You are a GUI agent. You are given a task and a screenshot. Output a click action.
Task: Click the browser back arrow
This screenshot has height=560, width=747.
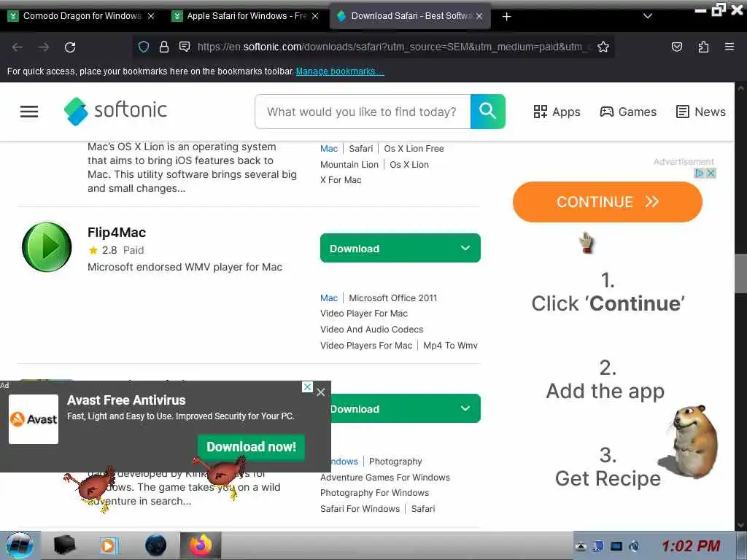(x=18, y=47)
